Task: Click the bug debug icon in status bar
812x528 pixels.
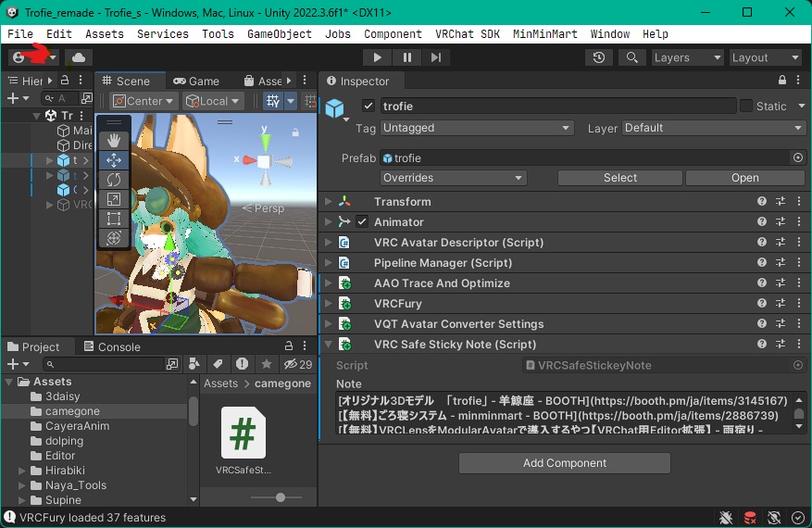Action: tap(726, 517)
